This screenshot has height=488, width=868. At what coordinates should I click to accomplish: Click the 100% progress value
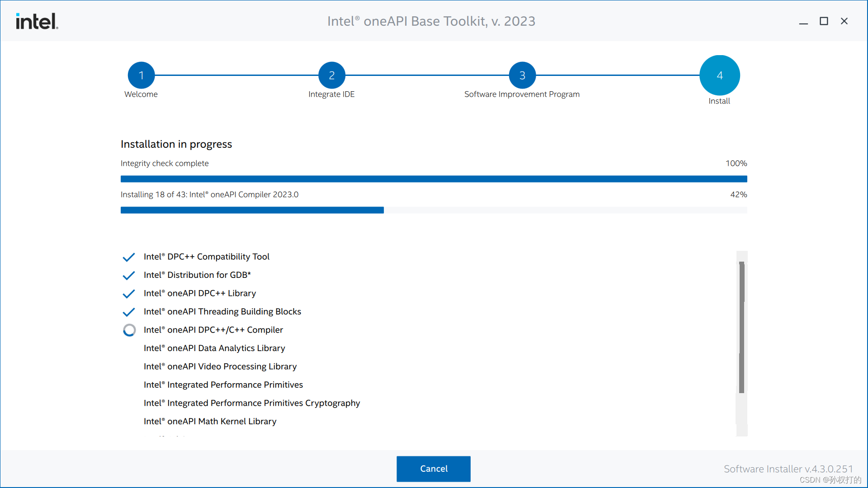point(736,163)
